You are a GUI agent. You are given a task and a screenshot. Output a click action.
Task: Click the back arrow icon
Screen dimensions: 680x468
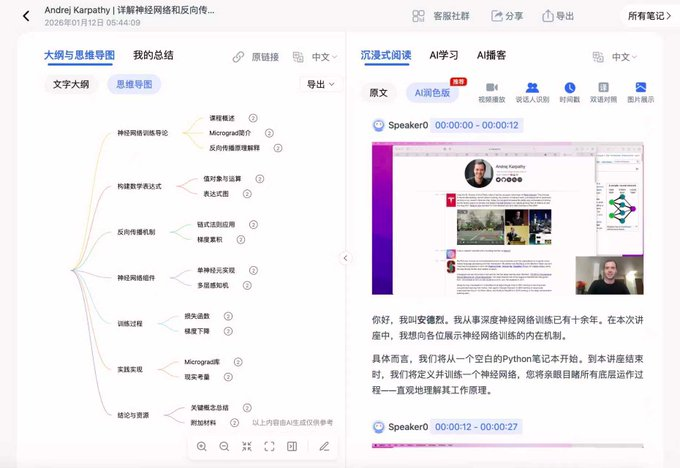[x=25, y=16]
